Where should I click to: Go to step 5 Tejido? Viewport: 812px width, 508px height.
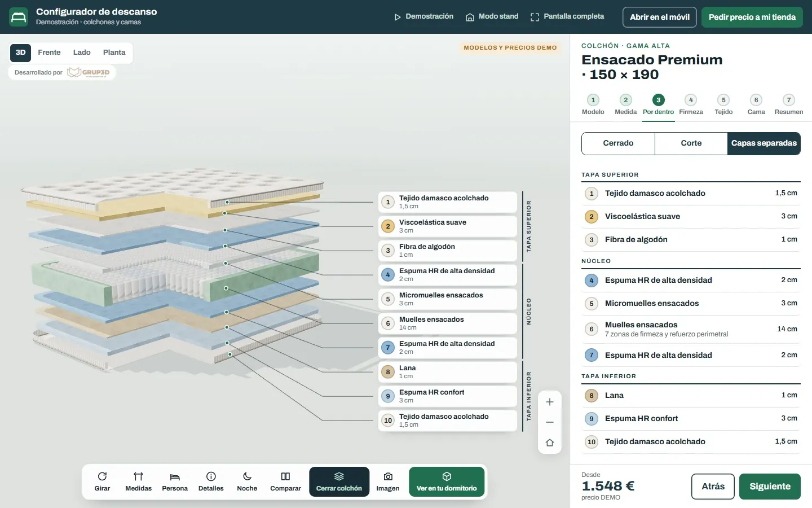(x=723, y=105)
